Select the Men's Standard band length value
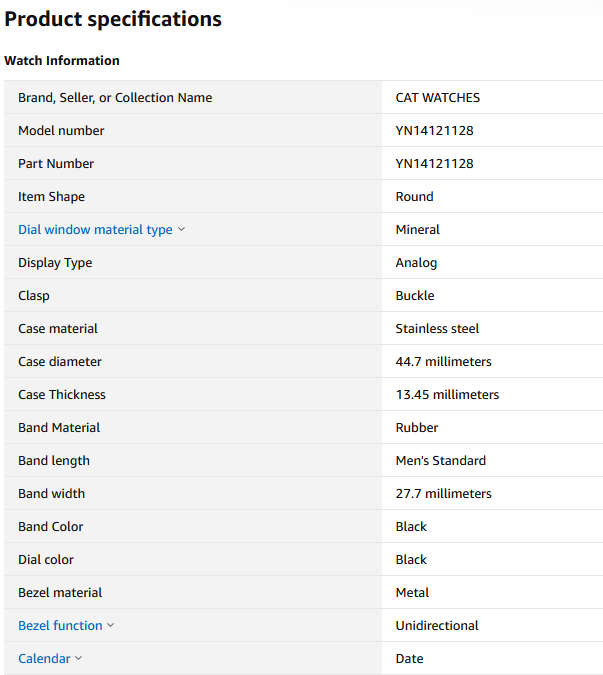 (x=441, y=461)
